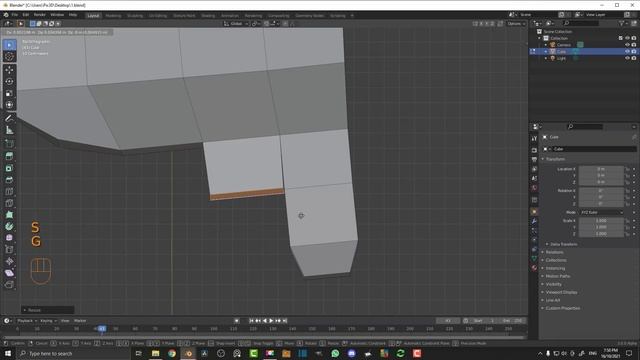Select the Shrink/Fatten tool

pos(9,261)
